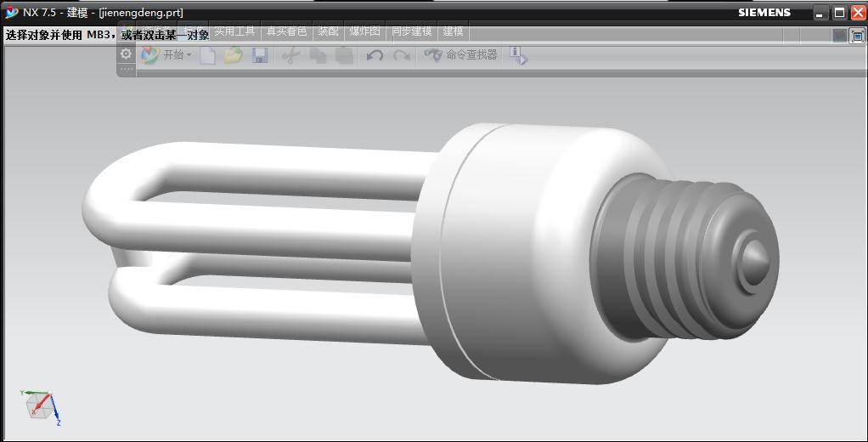Click the Copy icon next to scissors
This screenshot has width=868, height=442.
tap(318, 55)
